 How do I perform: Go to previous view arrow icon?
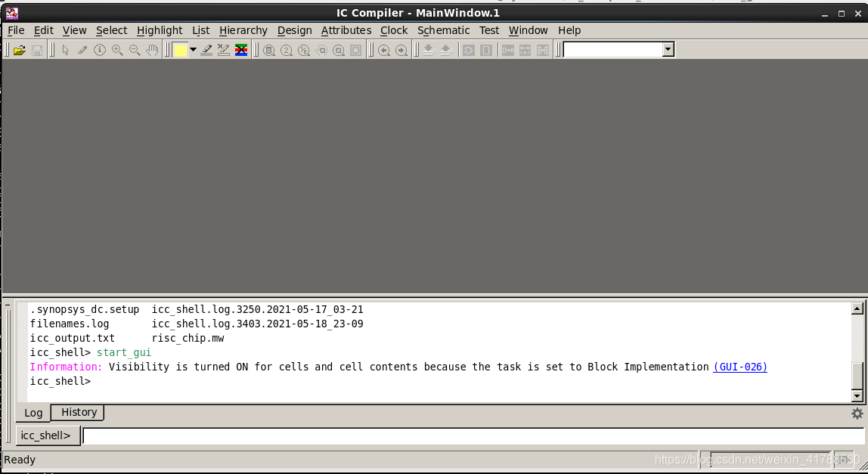[x=383, y=51]
